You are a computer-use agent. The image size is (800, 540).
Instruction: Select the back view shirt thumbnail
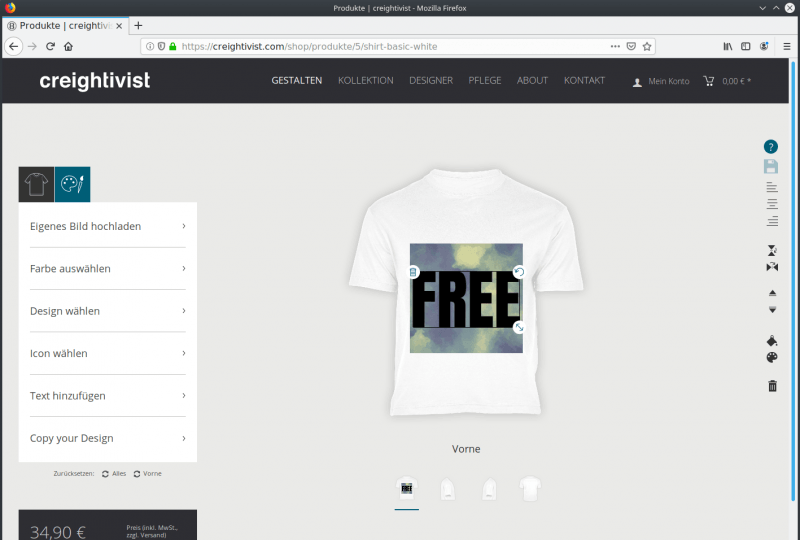pyautogui.click(x=530, y=489)
